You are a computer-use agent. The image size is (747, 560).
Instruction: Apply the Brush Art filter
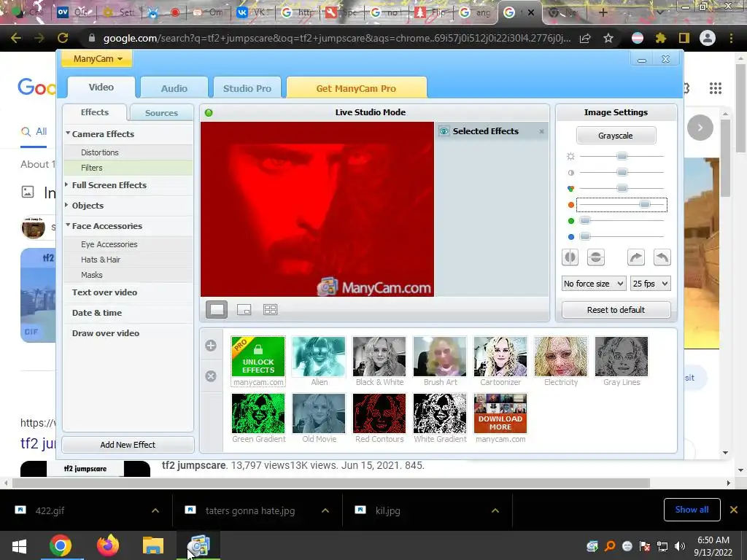click(440, 362)
